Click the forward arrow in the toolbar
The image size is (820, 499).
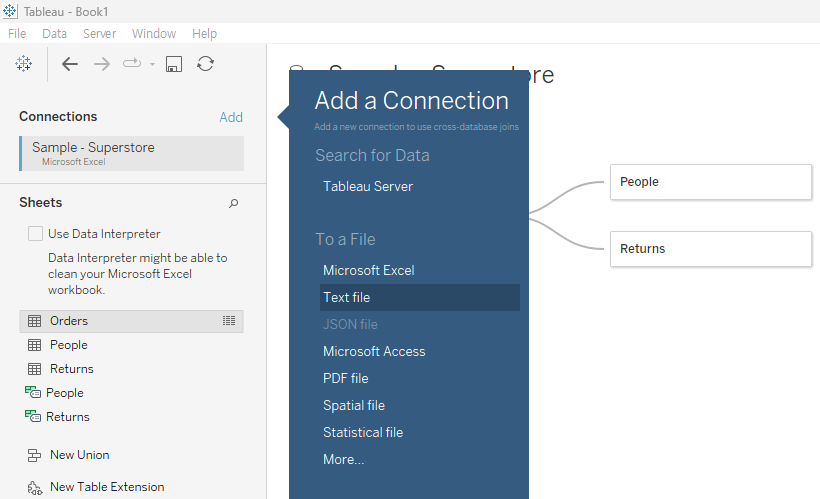[102, 64]
